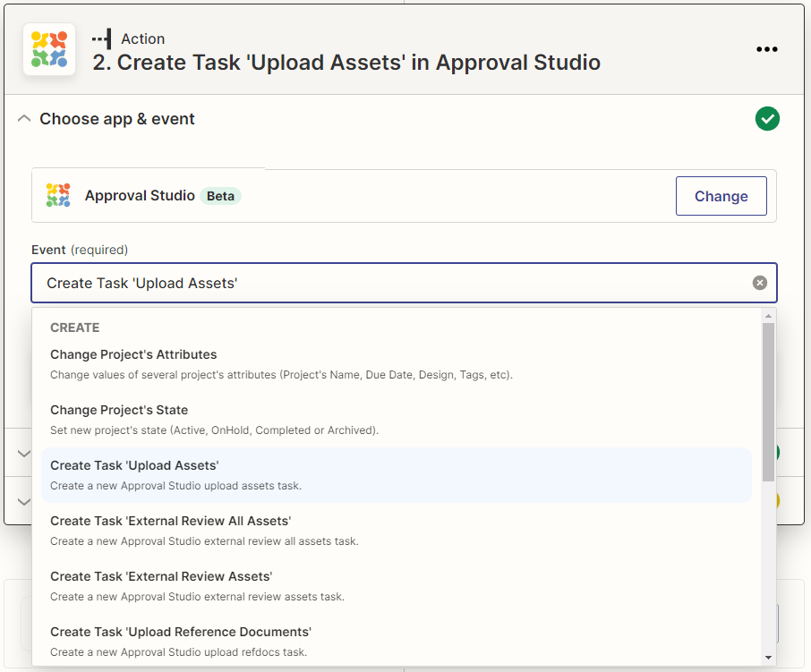The width and height of the screenshot is (811, 672).
Task: Click inside the Event combo box field
Action: coord(385,283)
